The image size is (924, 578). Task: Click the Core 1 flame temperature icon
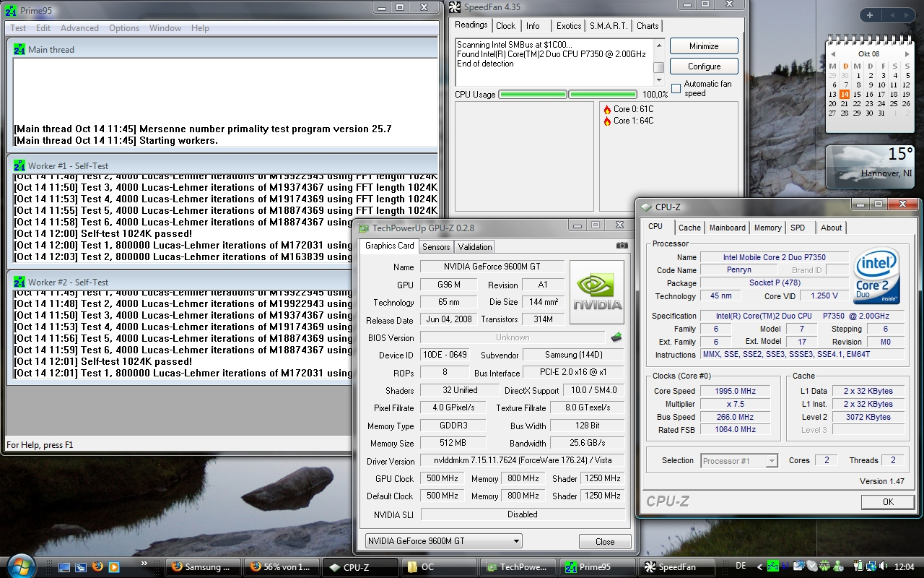tap(607, 121)
